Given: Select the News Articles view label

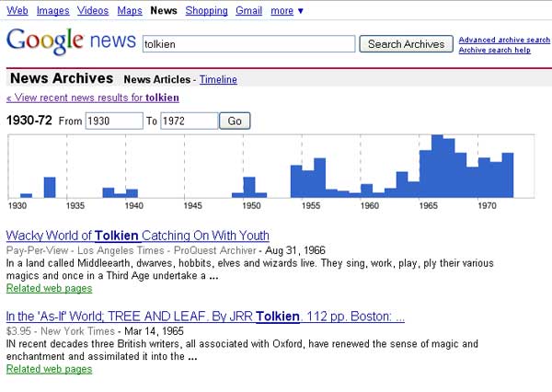Looking at the screenshot, I should point(157,80).
